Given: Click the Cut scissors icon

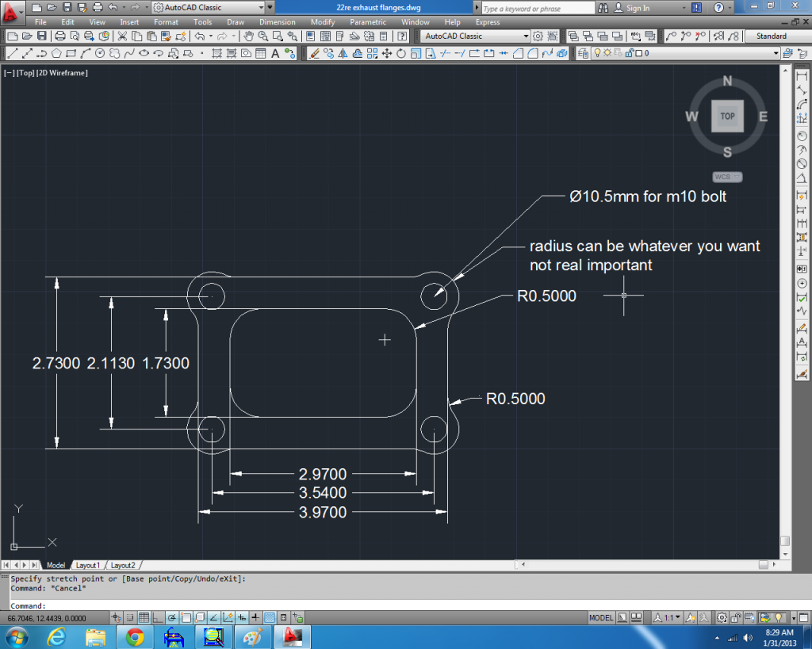Looking at the screenshot, I should pyautogui.click(x=122, y=36).
